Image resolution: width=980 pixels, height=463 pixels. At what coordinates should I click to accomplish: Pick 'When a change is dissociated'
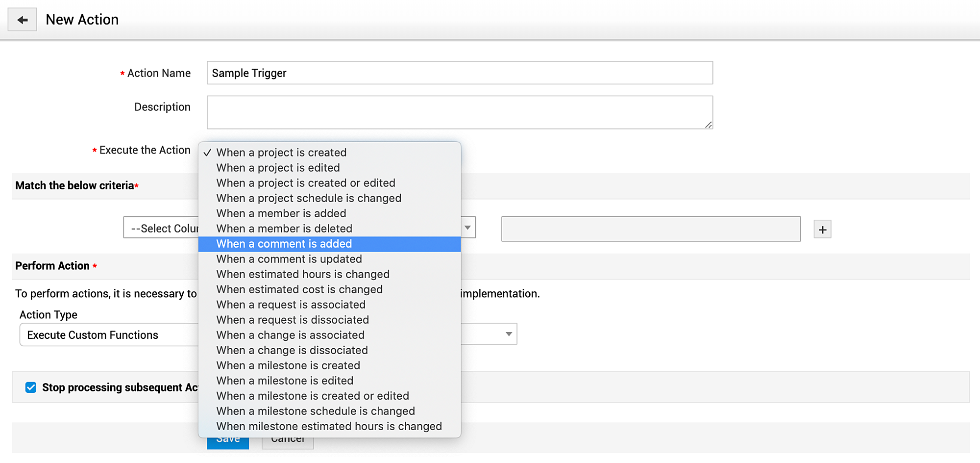(x=292, y=350)
